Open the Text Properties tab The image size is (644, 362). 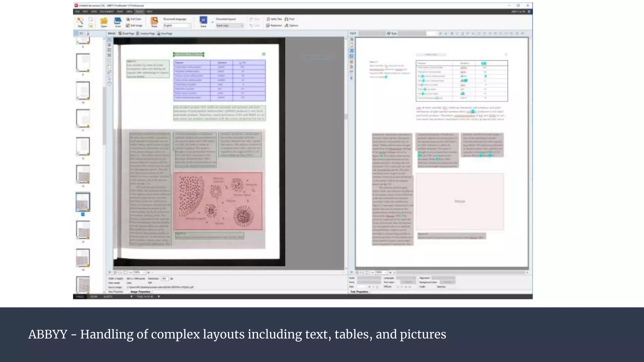point(359,292)
